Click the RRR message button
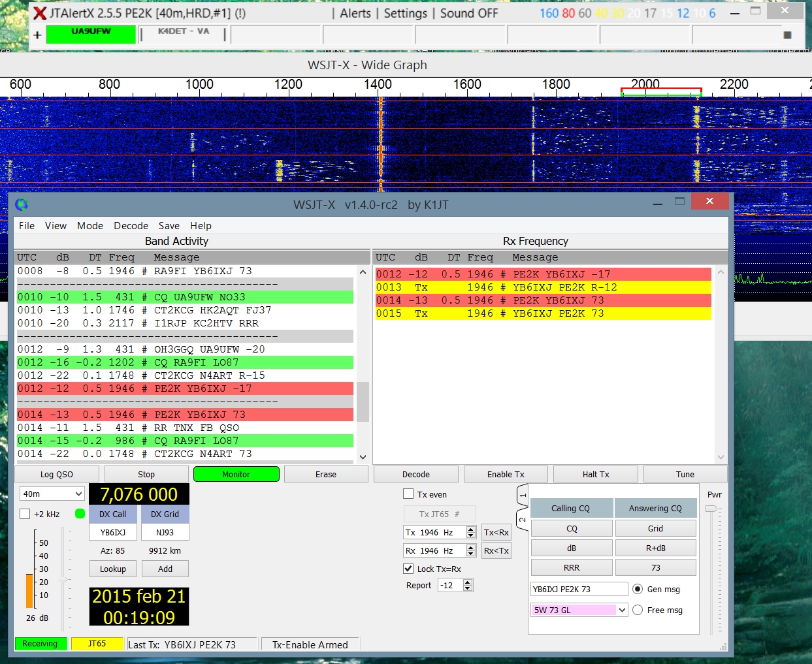Screen dimensions: 812x664 pos(572,567)
